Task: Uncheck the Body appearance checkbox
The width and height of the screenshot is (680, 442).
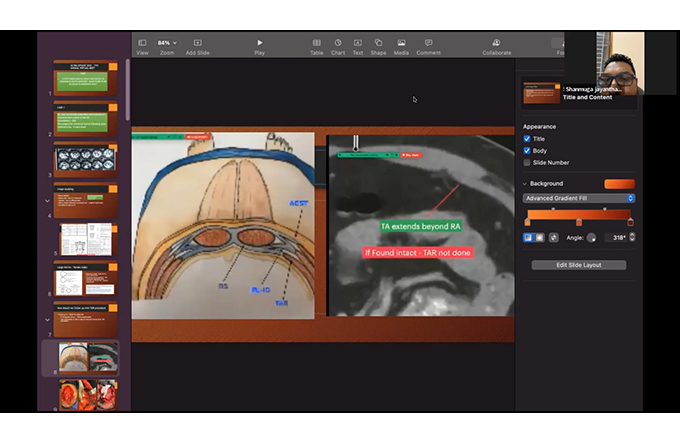Action: point(527,151)
